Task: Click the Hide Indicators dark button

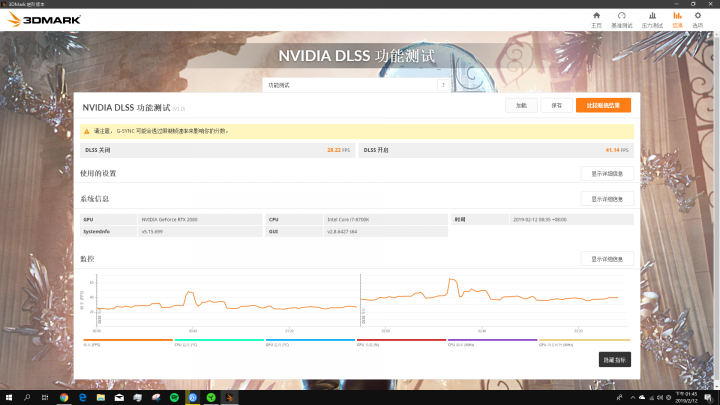Action: click(x=614, y=360)
